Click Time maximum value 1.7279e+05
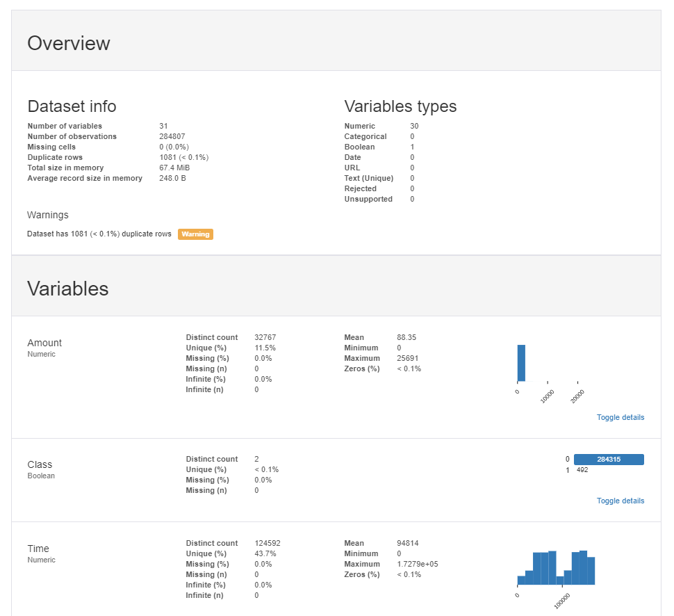The width and height of the screenshot is (674, 616). pyautogui.click(x=418, y=564)
